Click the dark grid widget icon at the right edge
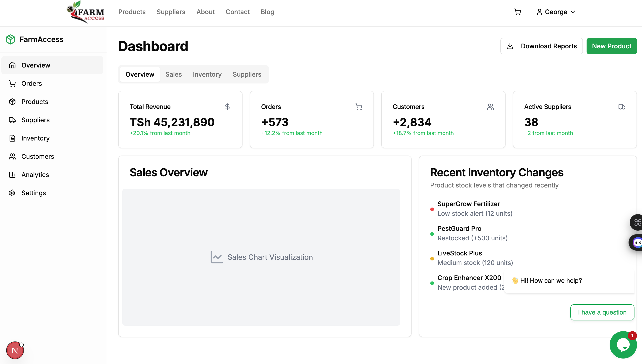Image resolution: width=642 pixels, height=364 pixels. [637, 222]
